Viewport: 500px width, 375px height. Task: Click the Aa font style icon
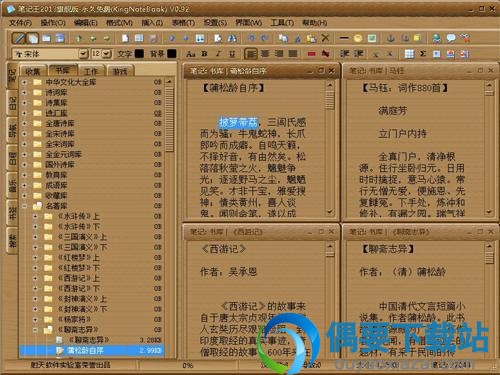[x=191, y=54]
